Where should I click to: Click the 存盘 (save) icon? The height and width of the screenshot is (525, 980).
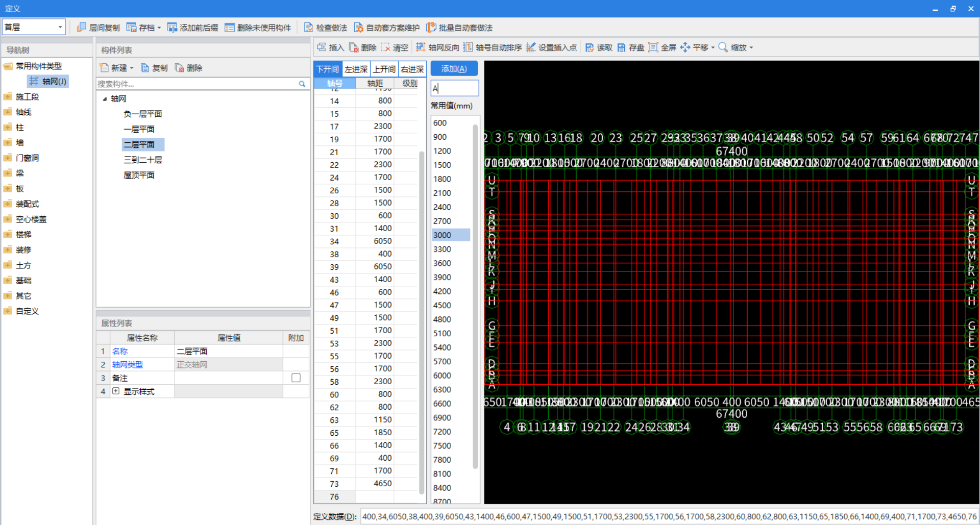(621, 47)
